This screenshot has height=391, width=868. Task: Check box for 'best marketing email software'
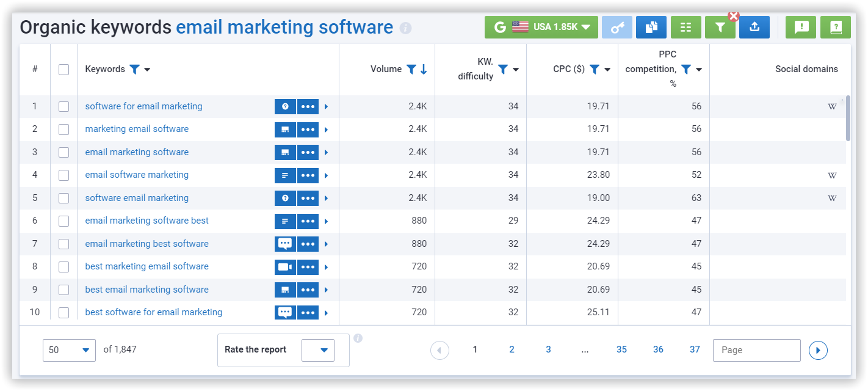click(63, 266)
